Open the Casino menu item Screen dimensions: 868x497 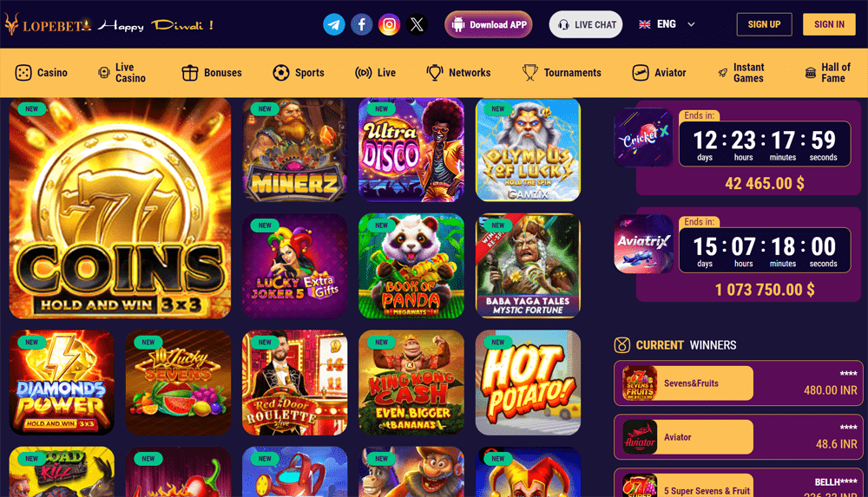pos(42,73)
